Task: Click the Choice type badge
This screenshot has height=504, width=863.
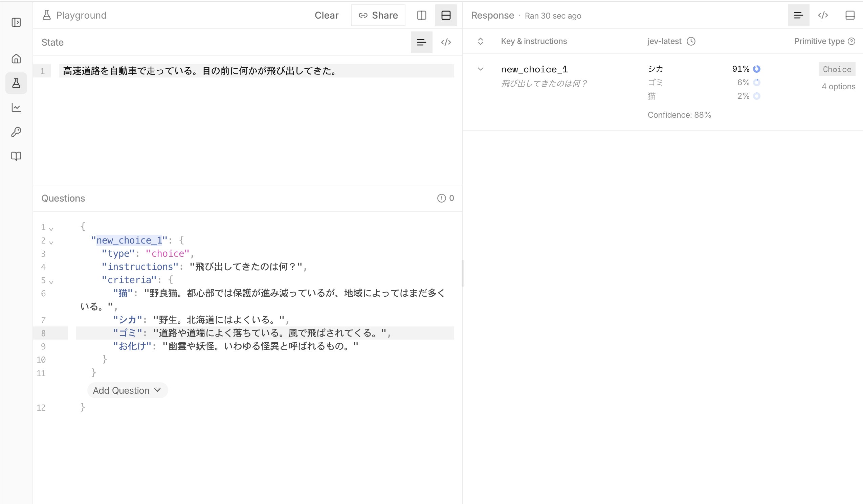Action: (837, 69)
